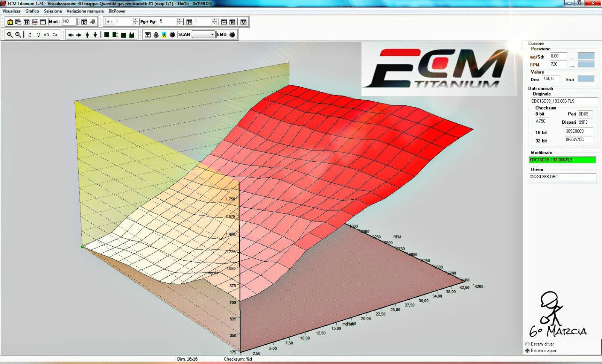
Task: Click the Driver field DXXX086B.DRT
Action: pos(562,177)
